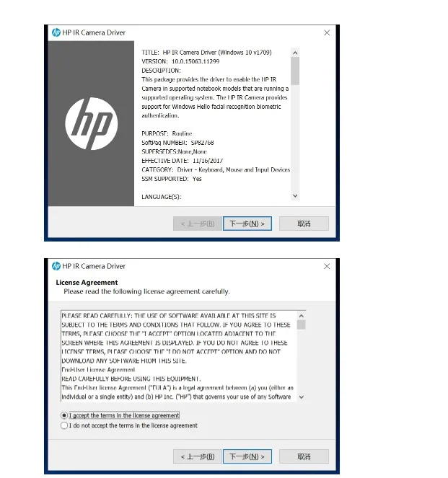Image resolution: width=448 pixels, height=478 pixels.
Task: Click the scrollbar thumb in the description text box
Action: pyautogui.click(x=295, y=71)
